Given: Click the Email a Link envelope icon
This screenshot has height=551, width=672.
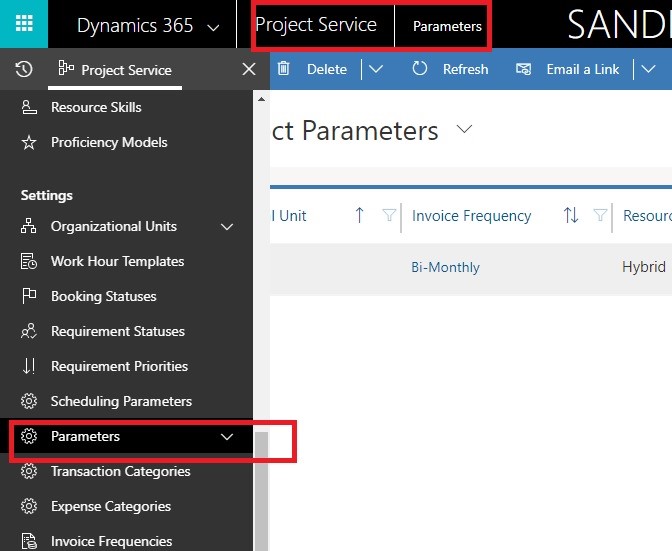Looking at the screenshot, I should pos(523,69).
